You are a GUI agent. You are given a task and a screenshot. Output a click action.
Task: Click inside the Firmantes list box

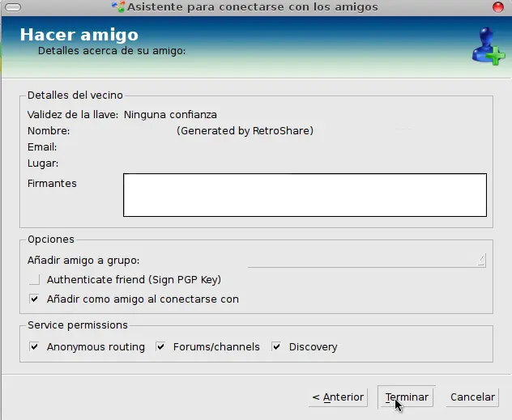pos(305,195)
